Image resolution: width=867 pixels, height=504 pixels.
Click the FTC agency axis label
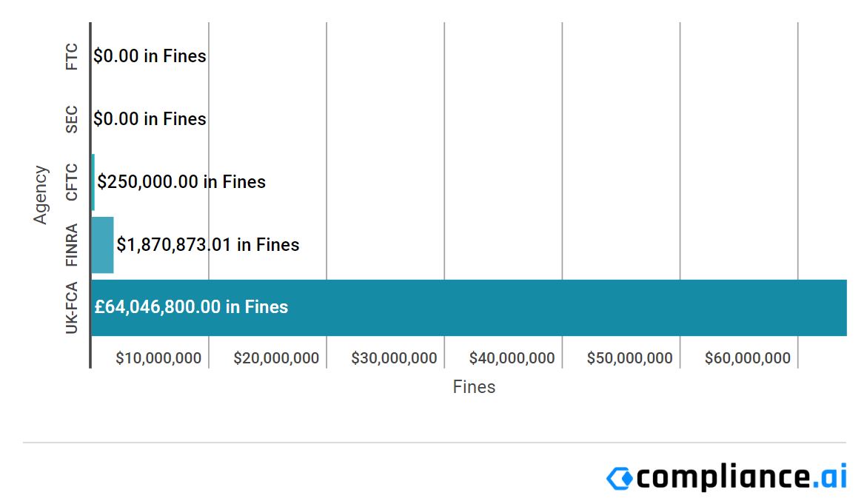72,56
